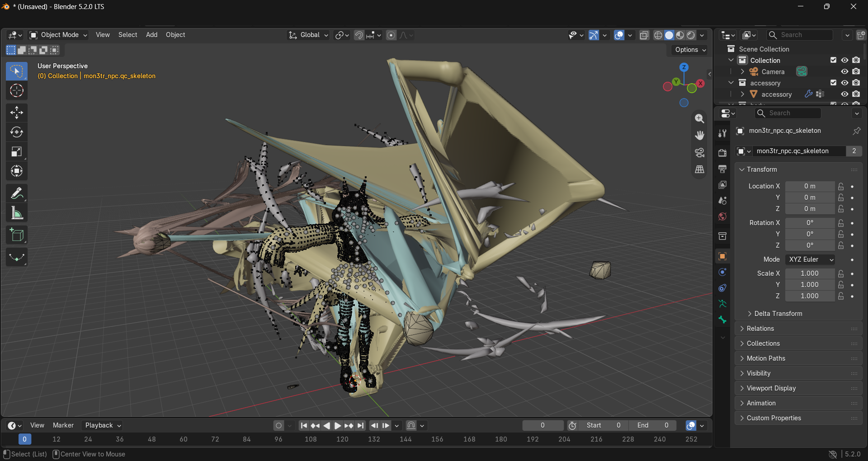Click the Scale X value field
Viewport: 868px width, 461px height.
pyautogui.click(x=810, y=273)
